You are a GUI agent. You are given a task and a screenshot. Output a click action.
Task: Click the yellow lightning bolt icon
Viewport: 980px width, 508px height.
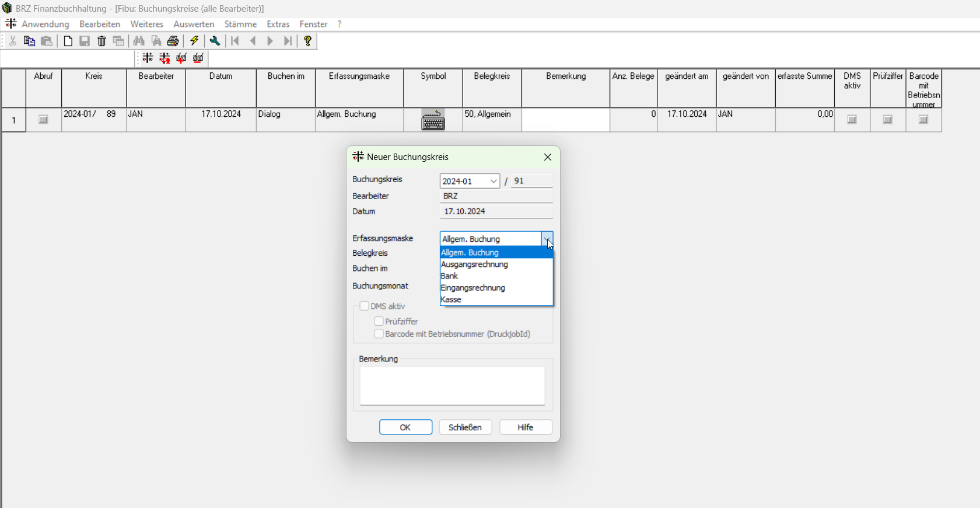click(x=195, y=41)
